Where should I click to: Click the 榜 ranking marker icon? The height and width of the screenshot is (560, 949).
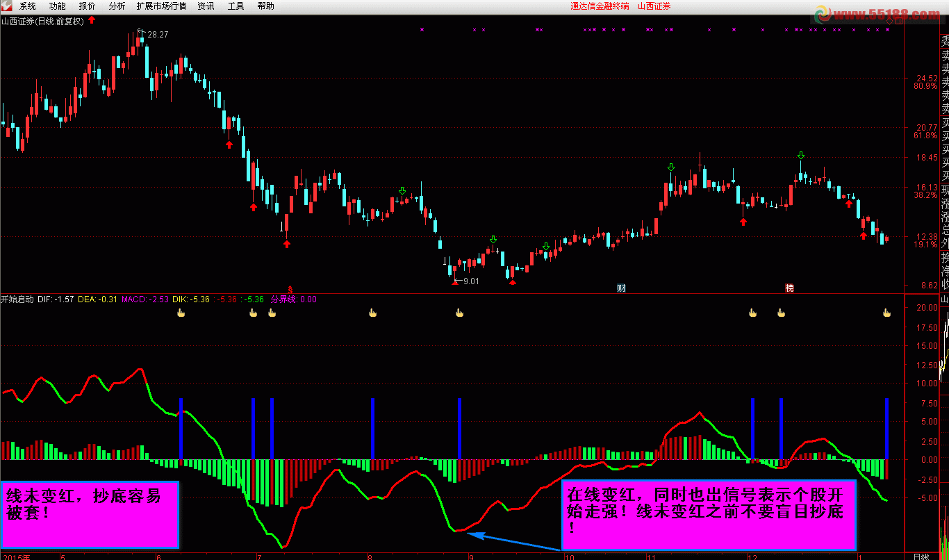point(789,288)
